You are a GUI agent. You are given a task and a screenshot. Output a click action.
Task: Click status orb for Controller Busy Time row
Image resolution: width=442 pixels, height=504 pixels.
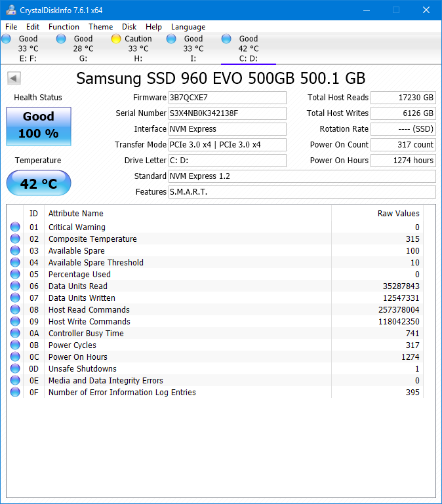pyautogui.click(x=15, y=333)
